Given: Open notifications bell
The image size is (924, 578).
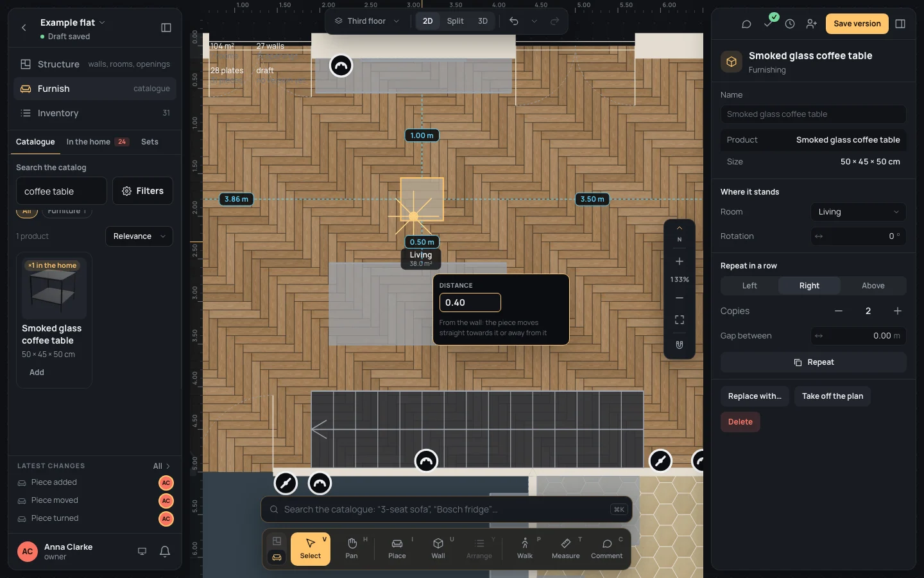Looking at the screenshot, I should pyautogui.click(x=165, y=552).
